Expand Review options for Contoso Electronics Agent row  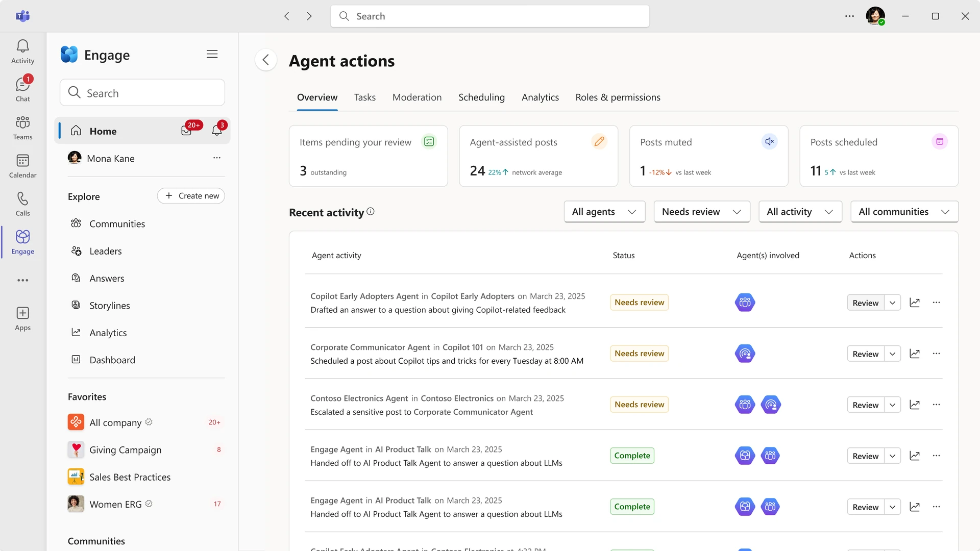[892, 405]
